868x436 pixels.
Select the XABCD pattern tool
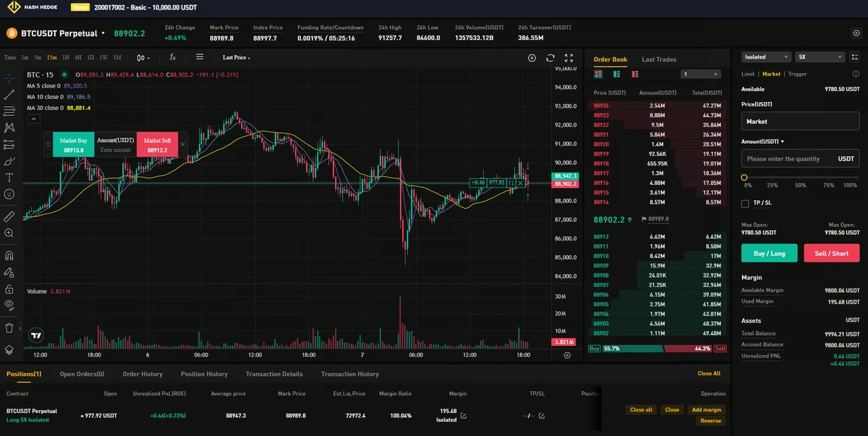pyautogui.click(x=9, y=127)
